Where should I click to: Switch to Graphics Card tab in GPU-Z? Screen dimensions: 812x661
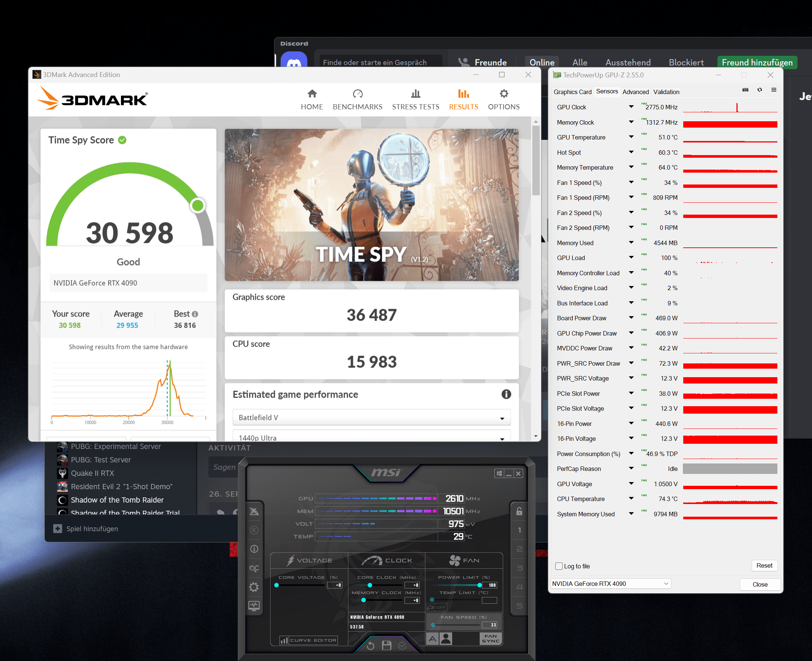point(572,92)
